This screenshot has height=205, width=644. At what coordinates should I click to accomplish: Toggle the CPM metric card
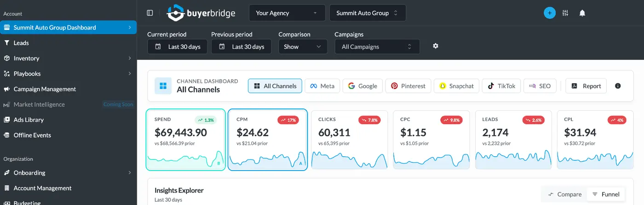(268, 140)
